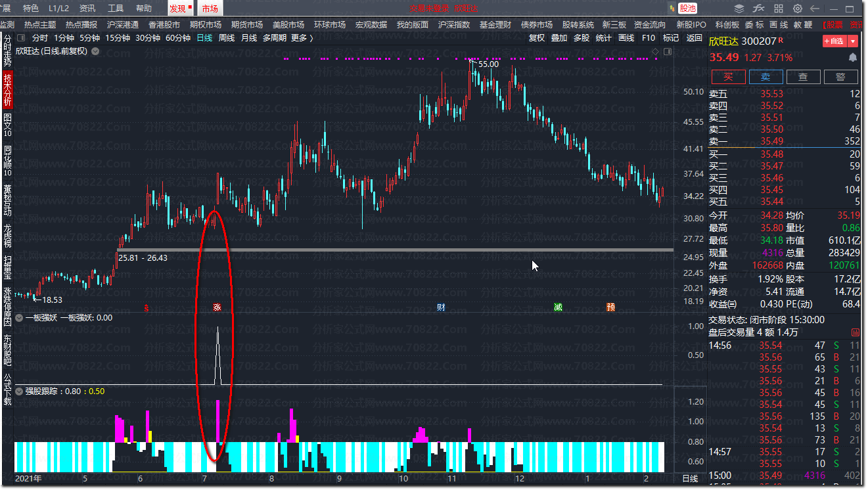Switch to 30分钟 period
This screenshot has height=490, width=868.
point(148,38)
